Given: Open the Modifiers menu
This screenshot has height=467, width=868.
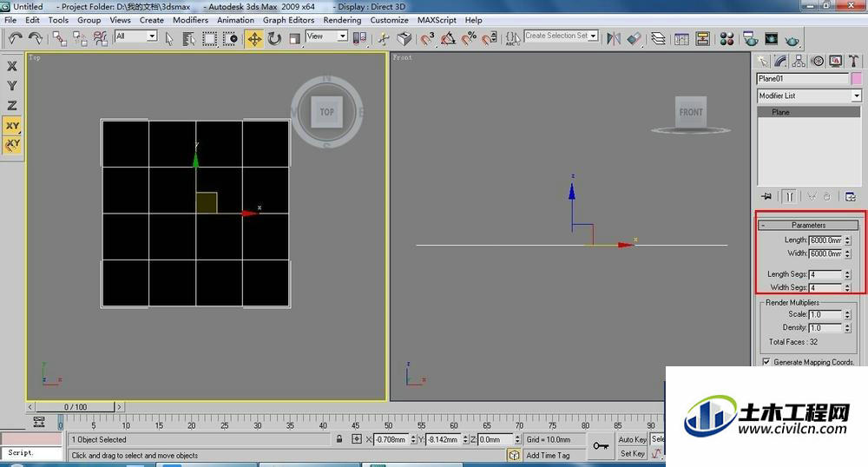Looking at the screenshot, I should coord(190,20).
